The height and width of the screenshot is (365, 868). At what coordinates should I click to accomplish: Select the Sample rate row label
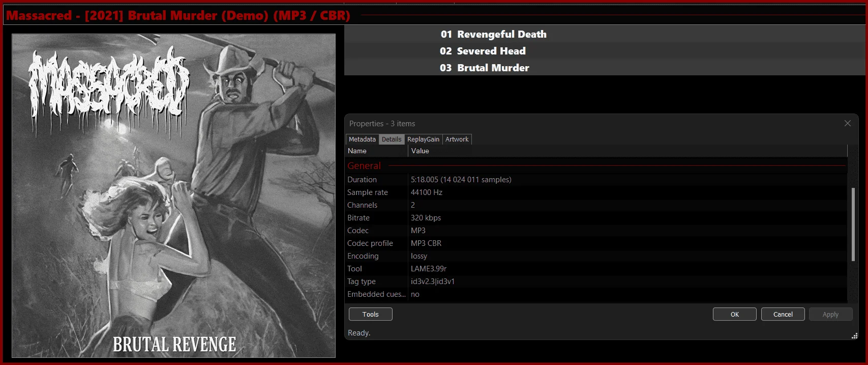[368, 192]
